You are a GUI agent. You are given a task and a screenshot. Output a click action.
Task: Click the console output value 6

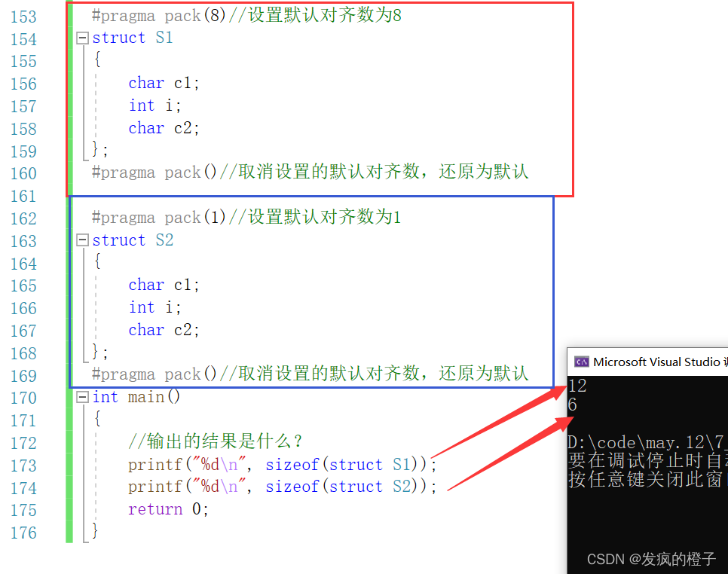[x=573, y=405]
